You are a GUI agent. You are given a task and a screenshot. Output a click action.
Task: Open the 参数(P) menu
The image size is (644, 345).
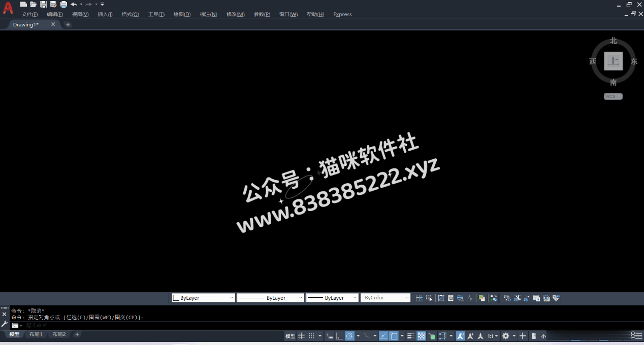point(262,14)
